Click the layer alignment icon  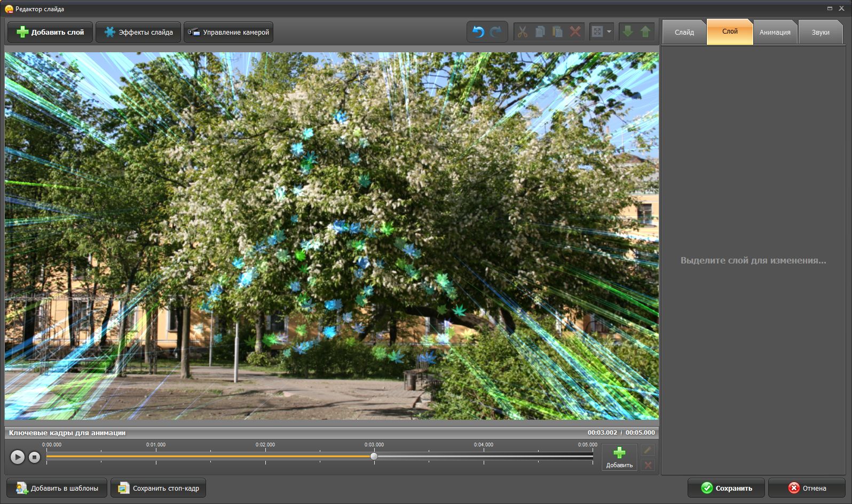point(597,32)
